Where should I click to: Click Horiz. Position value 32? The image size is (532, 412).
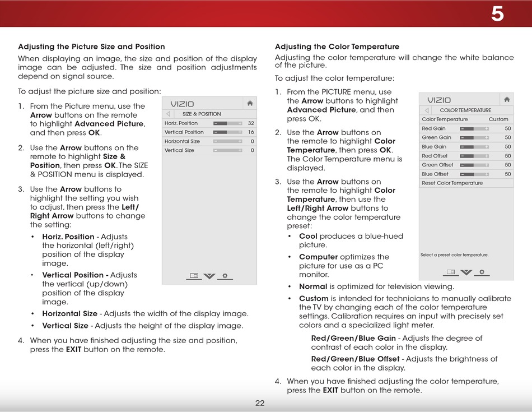tap(251, 123)
